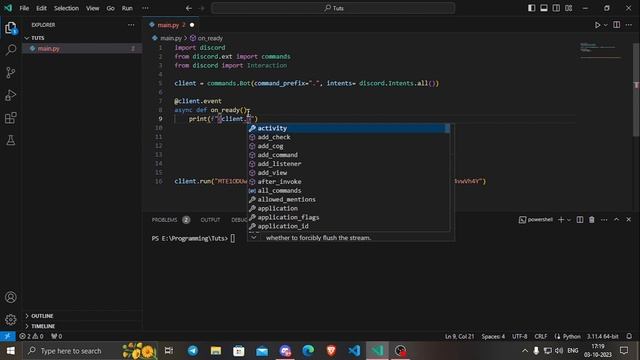Viewport: 640px width, 360px height.
Task: Choose 'add_view' suggestion
Action: click(349, 173)
